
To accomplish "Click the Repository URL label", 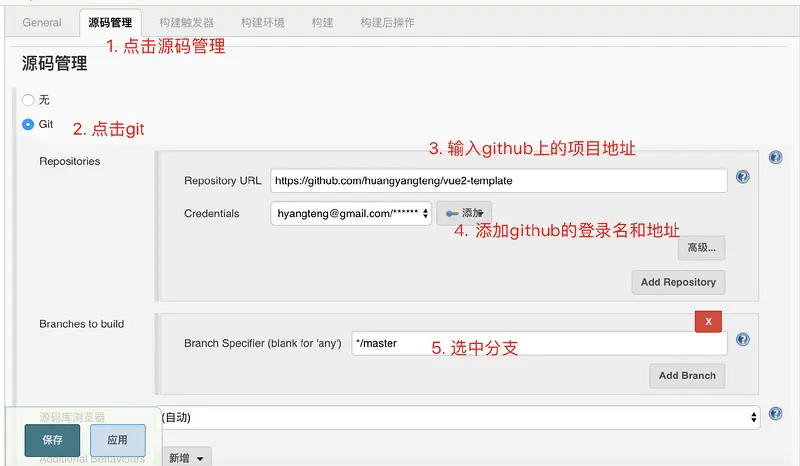I will [222, 181].
